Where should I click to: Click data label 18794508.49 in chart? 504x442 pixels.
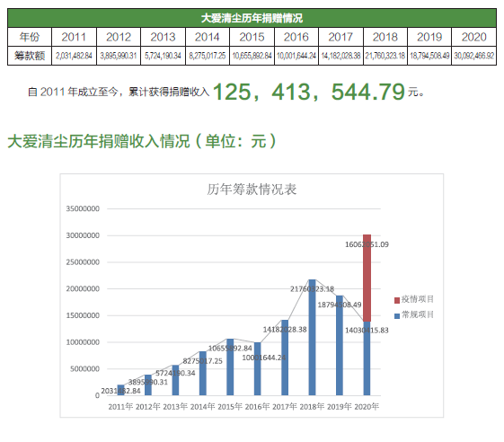(340, 305)
